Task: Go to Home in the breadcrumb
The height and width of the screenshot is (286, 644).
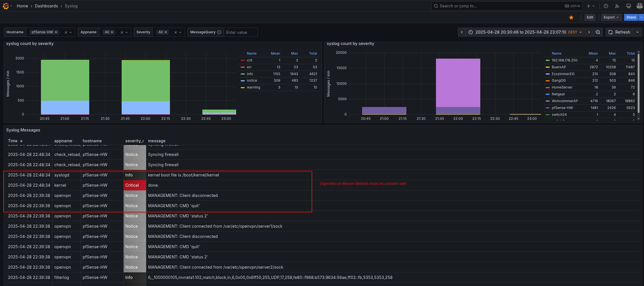Action: (x=22, y=6)
